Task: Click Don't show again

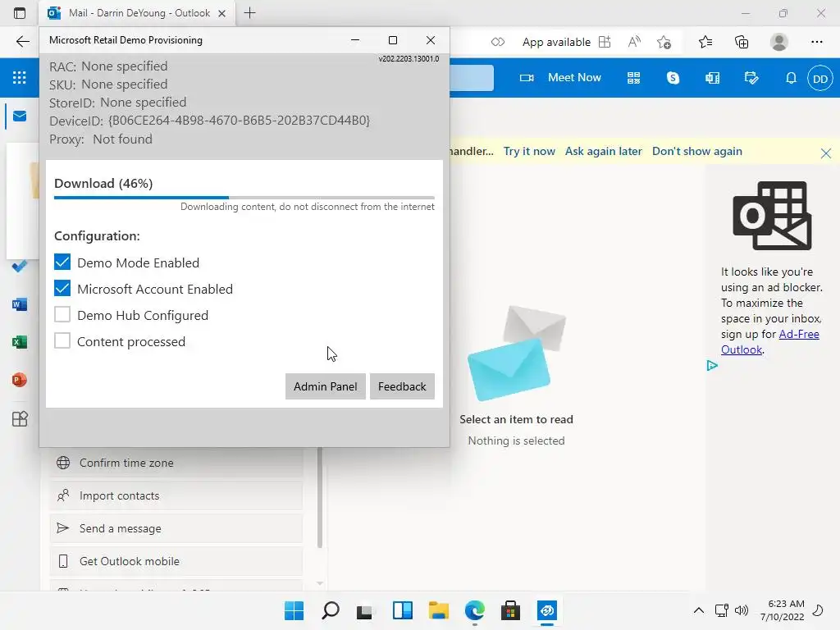Action: coord(697,151)
